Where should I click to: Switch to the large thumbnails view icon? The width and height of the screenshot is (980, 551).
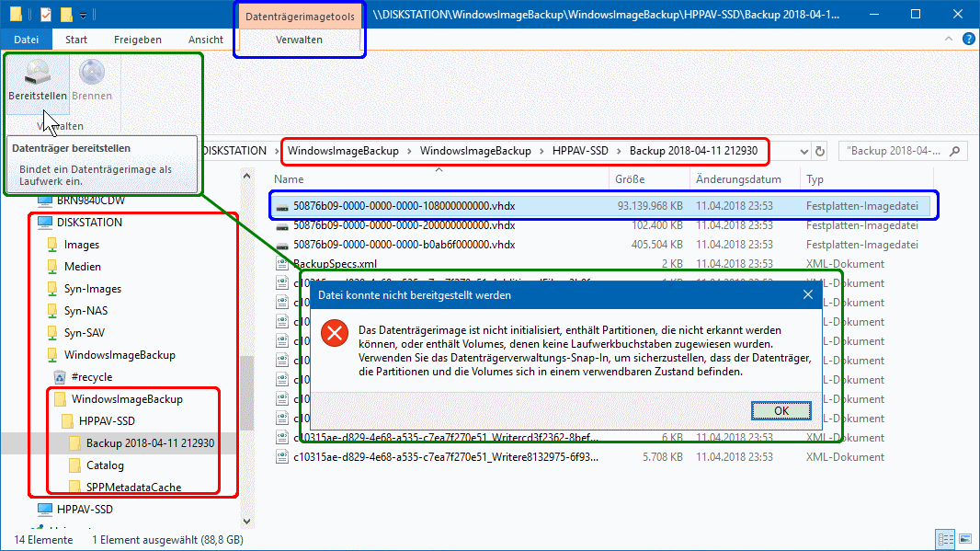click(964, 538)
